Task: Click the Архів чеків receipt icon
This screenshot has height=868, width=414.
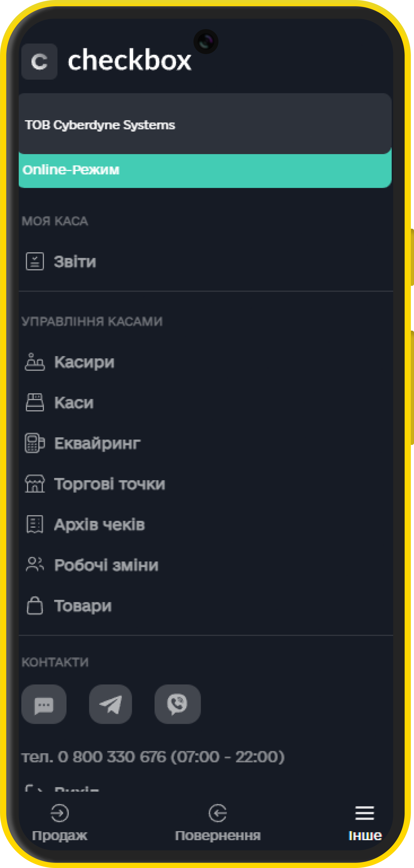Action: [x=35, y=524]
